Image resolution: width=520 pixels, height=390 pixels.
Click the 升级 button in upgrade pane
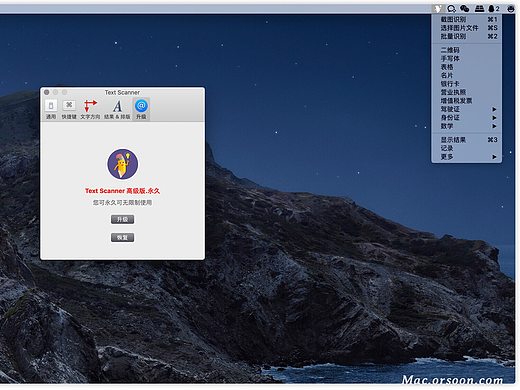click(x=122, y=219)
